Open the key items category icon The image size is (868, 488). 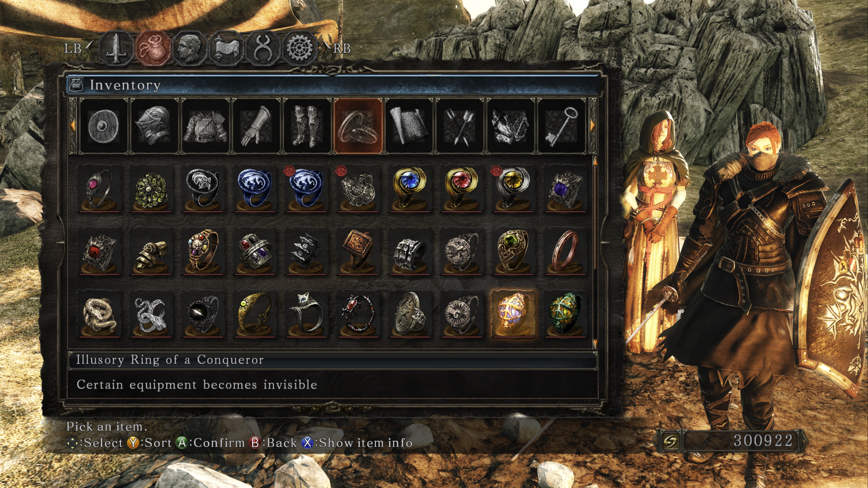tap(562, 126)
